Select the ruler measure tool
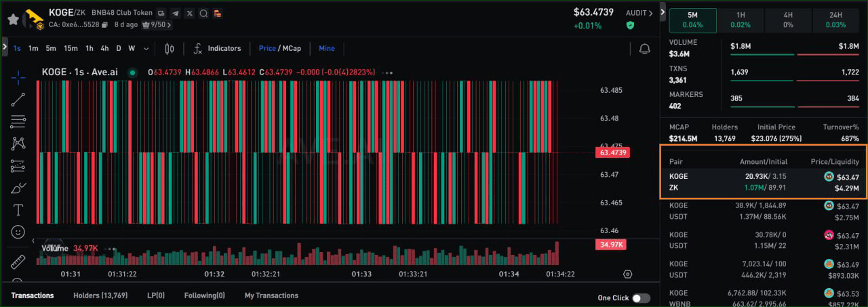 [18, 262]
